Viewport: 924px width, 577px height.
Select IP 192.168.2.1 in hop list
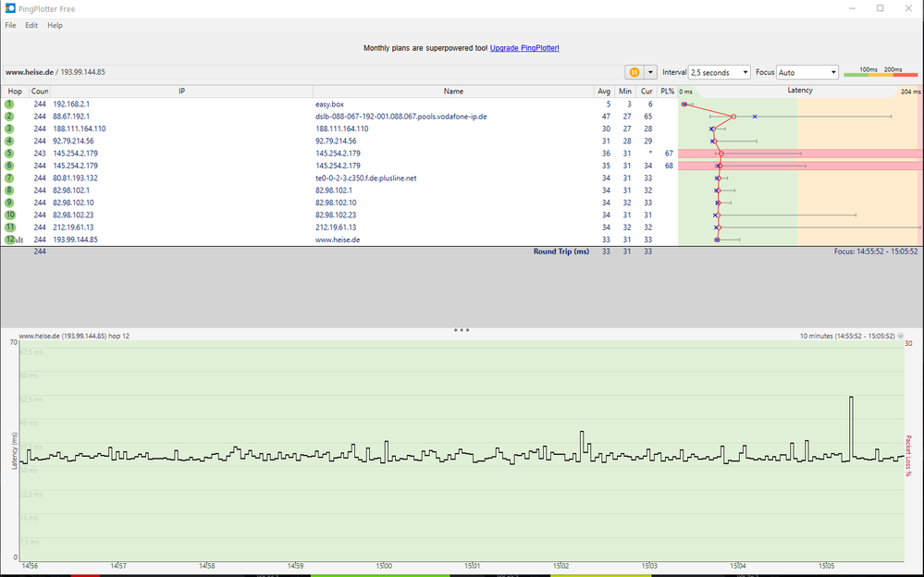point(71,104)
